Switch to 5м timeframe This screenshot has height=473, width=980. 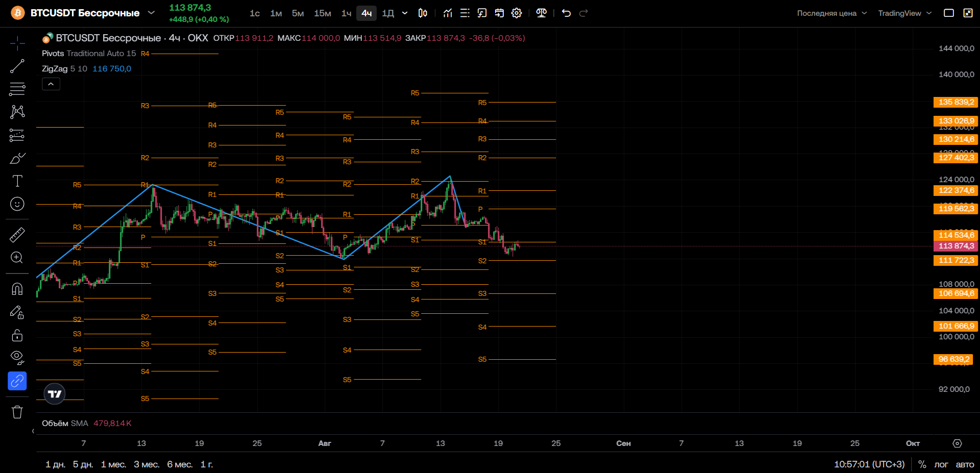click(298, 13)
